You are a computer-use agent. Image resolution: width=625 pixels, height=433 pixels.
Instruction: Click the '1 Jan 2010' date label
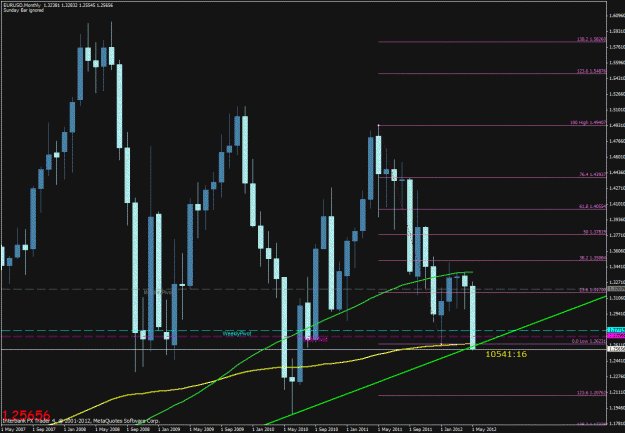[x=263, y=429]
